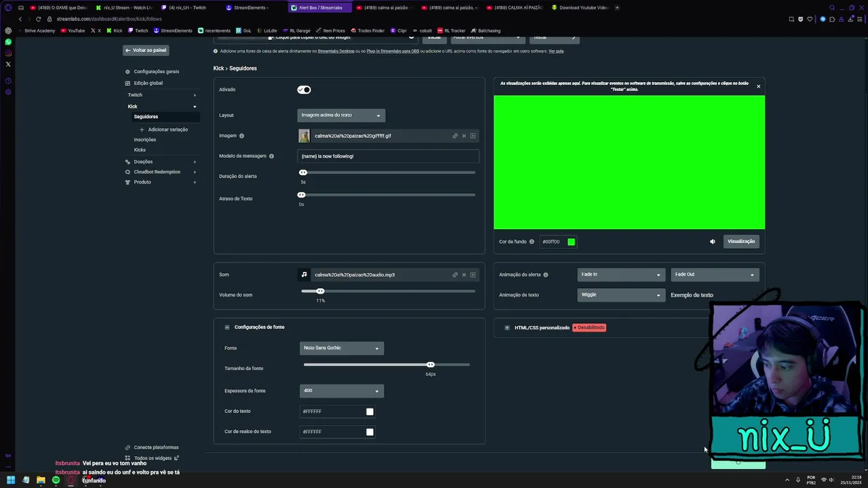Click the Tamanho da fonte slider handle
The height and width of the screenshot is (488, 868).
pos(431,365)
